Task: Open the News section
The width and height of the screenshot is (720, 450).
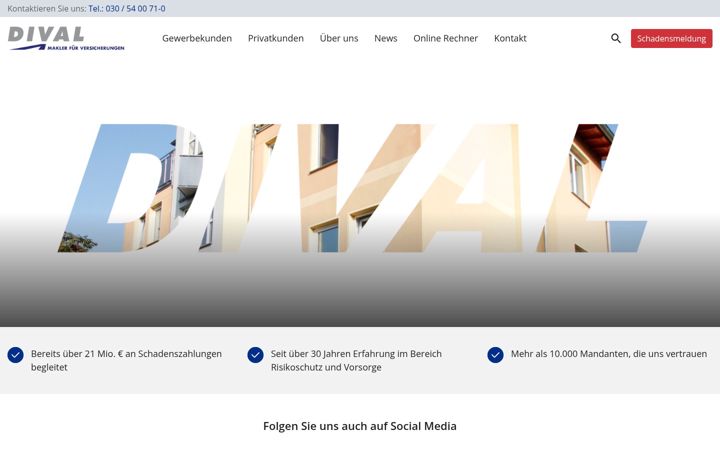Action: [x=386, y=39]
